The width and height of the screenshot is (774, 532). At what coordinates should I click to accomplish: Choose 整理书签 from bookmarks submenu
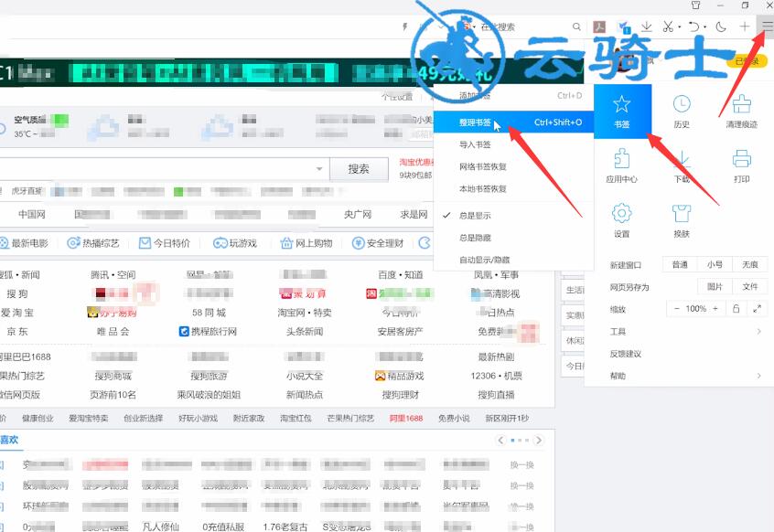click(x=513, y=122)
